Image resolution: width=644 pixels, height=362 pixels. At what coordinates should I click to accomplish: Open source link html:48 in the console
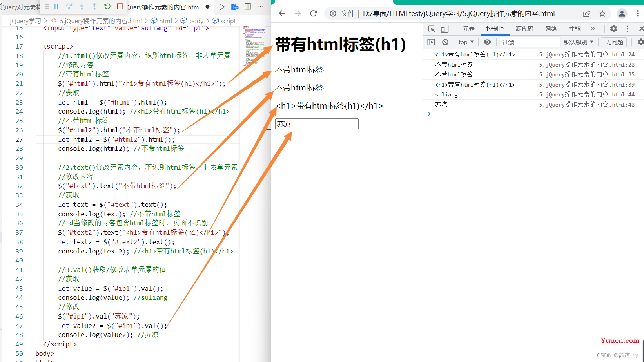point(587,105)
